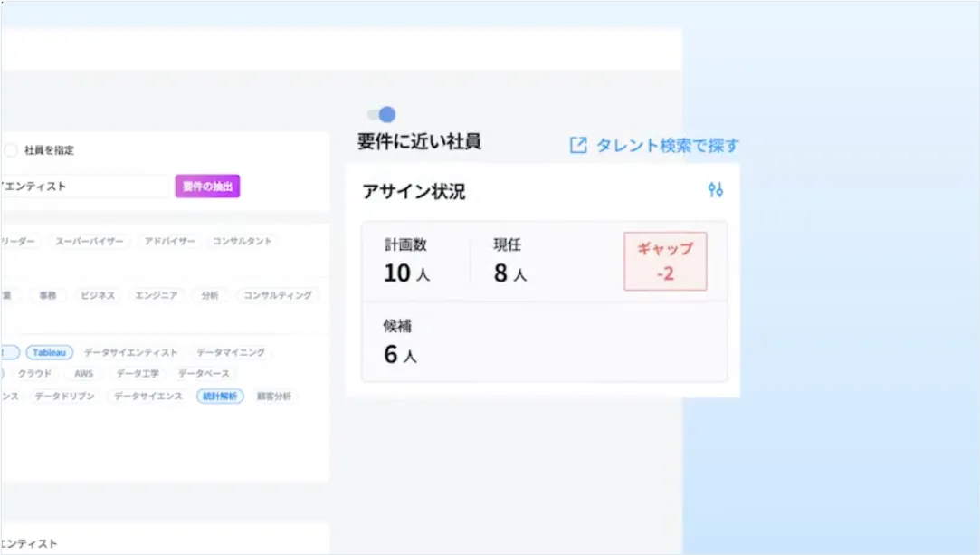The height and width of the screenshot is (555, 980).
Task: Select the AWS skill tag
Action: pos(84,373)
